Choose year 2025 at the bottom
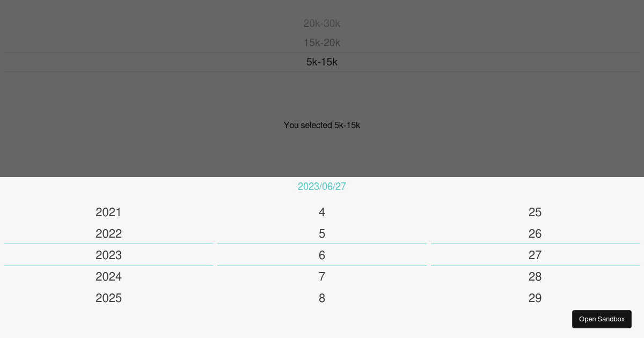Image resolution: width=644 pixels, height=338 pixels. (x=108, y=298)
